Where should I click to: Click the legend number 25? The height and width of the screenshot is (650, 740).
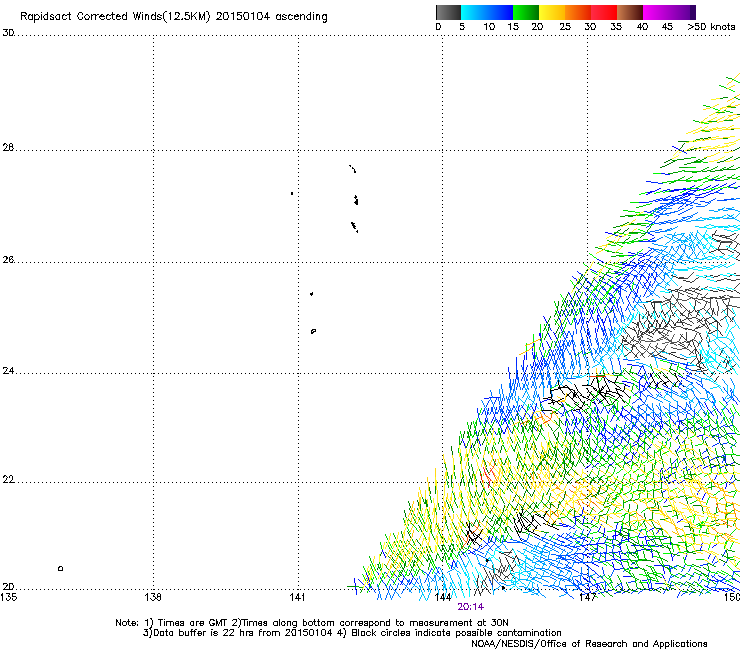tap(565, 27)
